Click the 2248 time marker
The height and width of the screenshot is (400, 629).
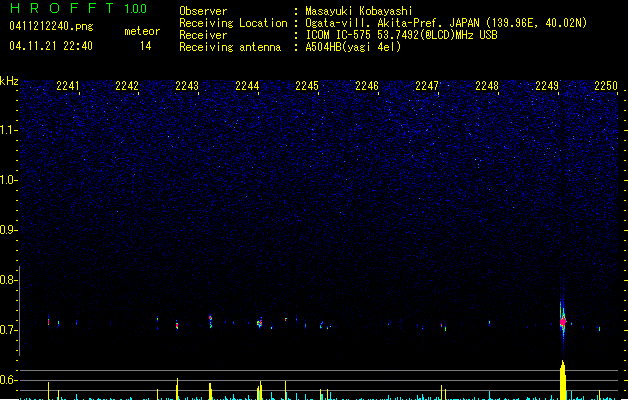pos(487,86)
